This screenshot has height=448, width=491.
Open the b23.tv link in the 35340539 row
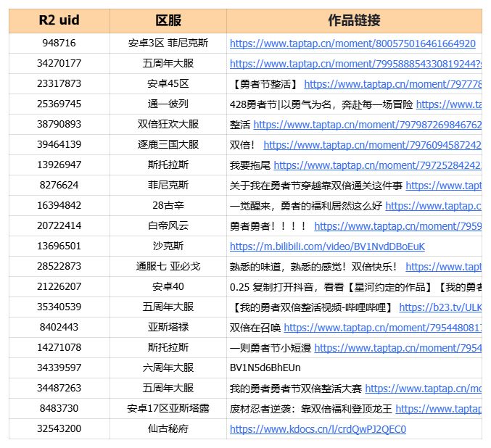point(440,308)
